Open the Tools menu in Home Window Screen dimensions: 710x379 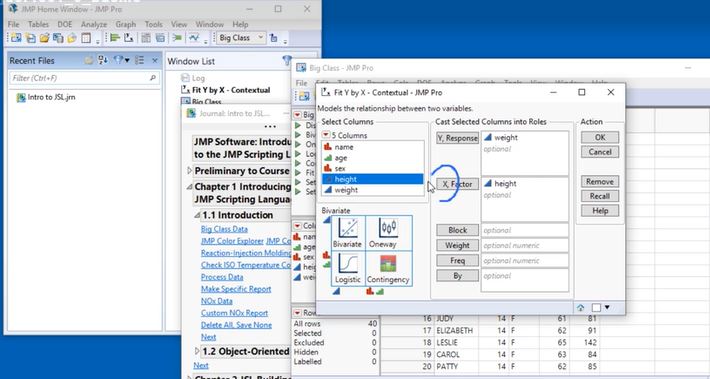click(x=154, y=24)
